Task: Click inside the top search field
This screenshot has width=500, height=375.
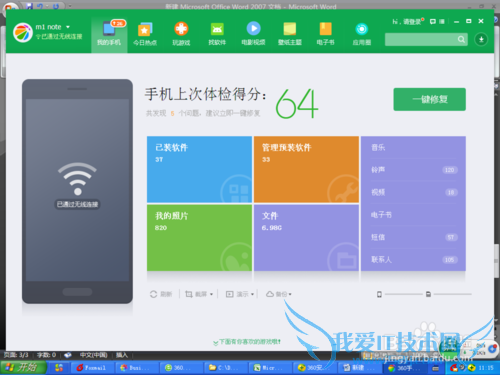Action: (421, 39)
